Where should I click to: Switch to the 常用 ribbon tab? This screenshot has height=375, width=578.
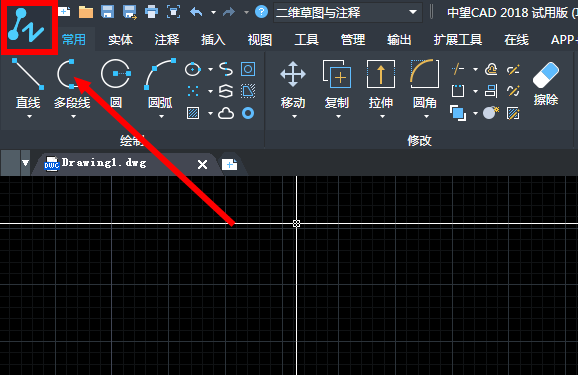[x=74, y=39]
